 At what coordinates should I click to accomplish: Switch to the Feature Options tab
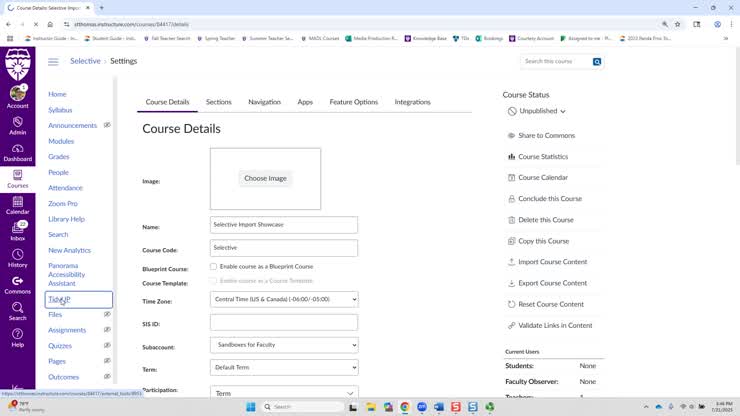[x=353, y=102]
